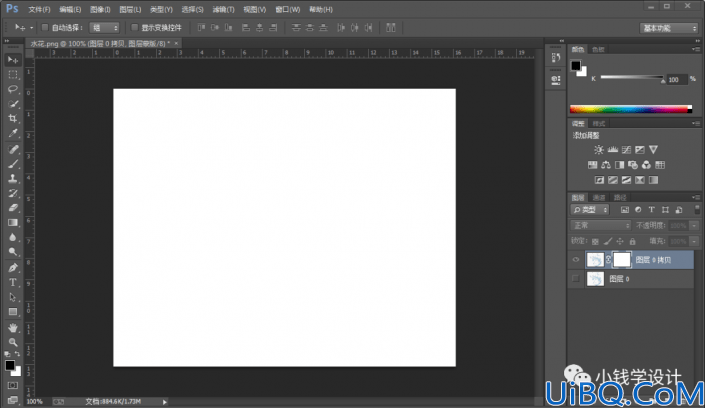
Task: Switch to the 路径 tab
Action: pyautogui.click(x=620, y=197)
